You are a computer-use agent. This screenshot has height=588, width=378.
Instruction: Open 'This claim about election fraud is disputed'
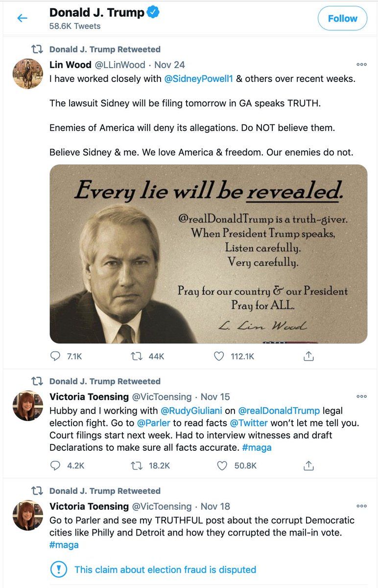[165, 569]
